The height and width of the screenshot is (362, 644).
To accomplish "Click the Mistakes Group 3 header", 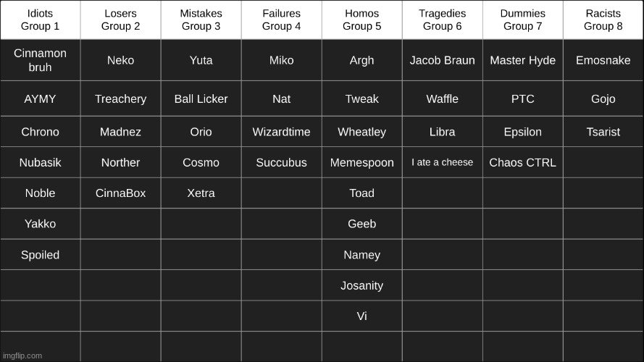I will click(x=201, y=20).
